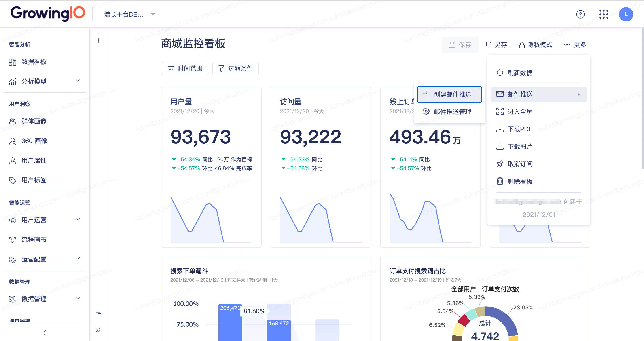Select 刷新数据 menu entry
The image size is (644, 341).
coord(539,73)
